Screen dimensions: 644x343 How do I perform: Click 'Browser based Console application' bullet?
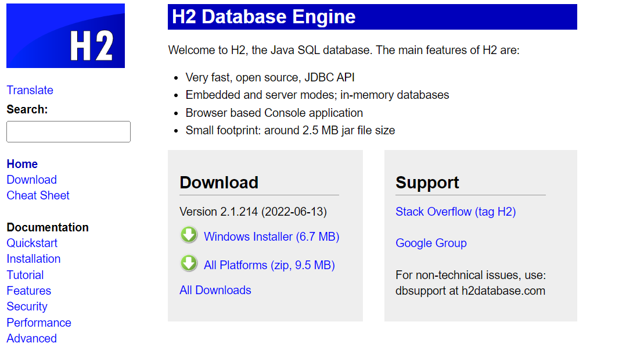pyautogui.click(x=274, y=113)
